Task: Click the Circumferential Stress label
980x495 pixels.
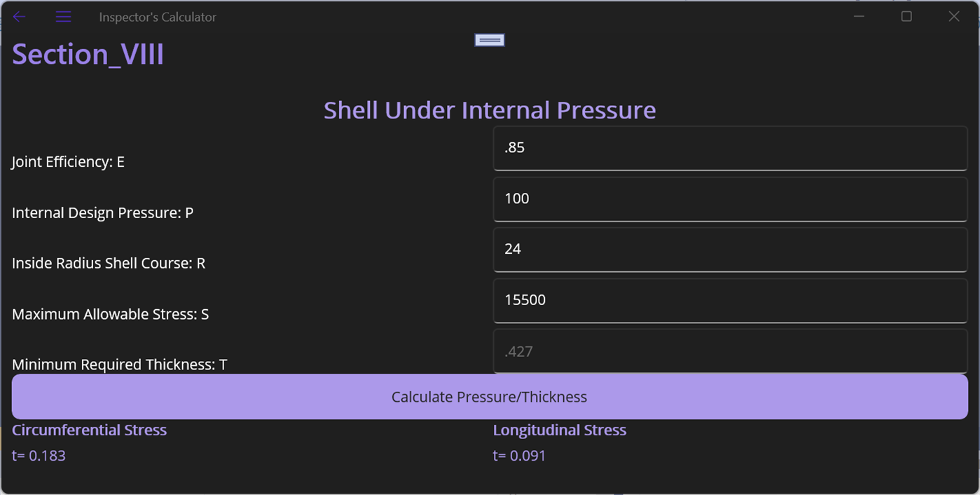Action: 89,430
